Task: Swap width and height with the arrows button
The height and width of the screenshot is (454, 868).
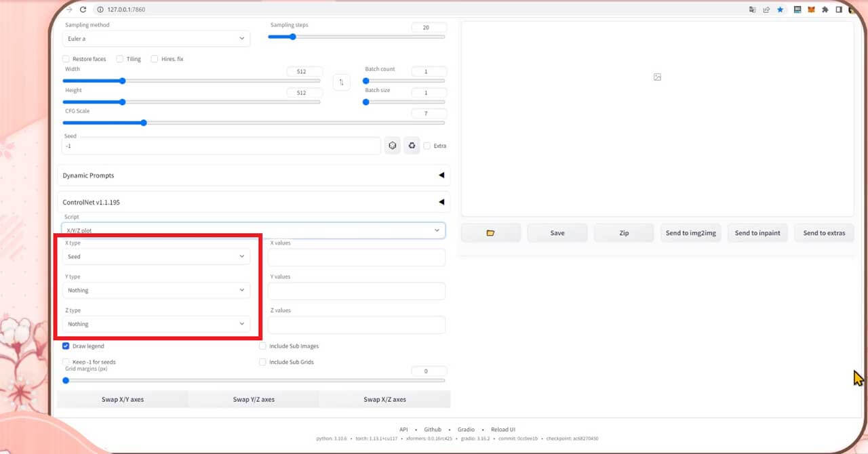Action: [341, 83]
